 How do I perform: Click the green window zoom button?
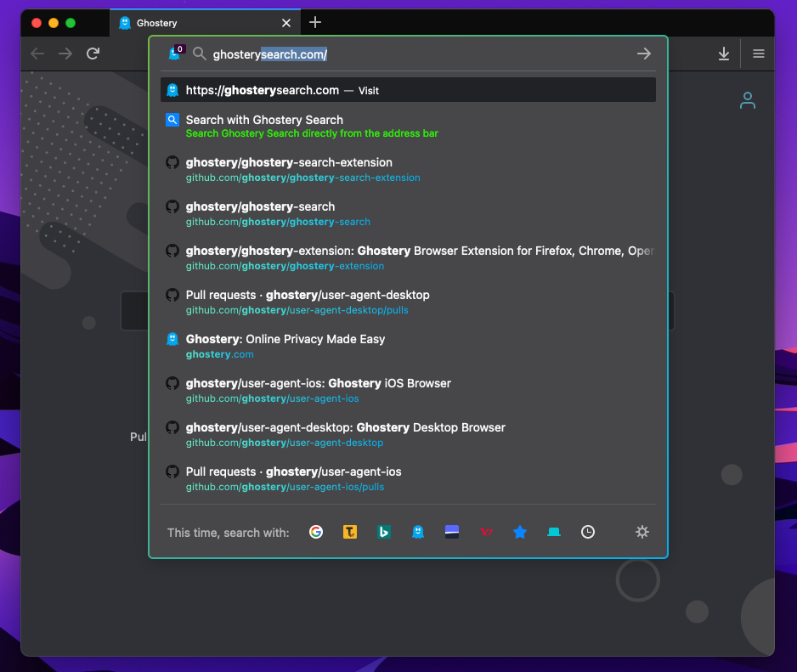click(71, 23)
